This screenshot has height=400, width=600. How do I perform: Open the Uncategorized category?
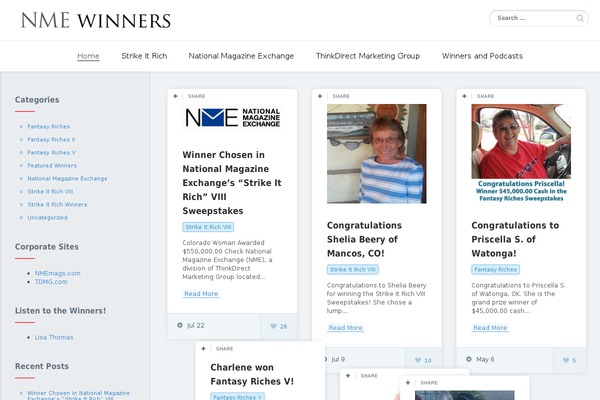(x=47, y=217)
